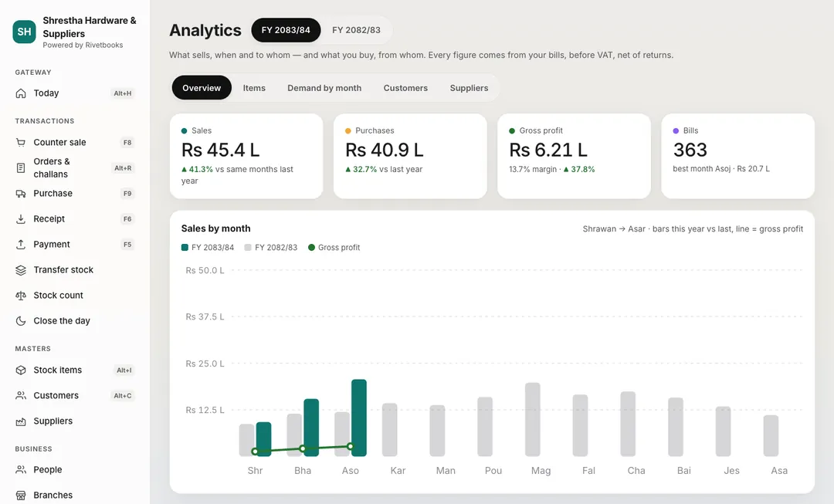
Task: Open Counter sale in sidebar
Action: pos(74,142)
